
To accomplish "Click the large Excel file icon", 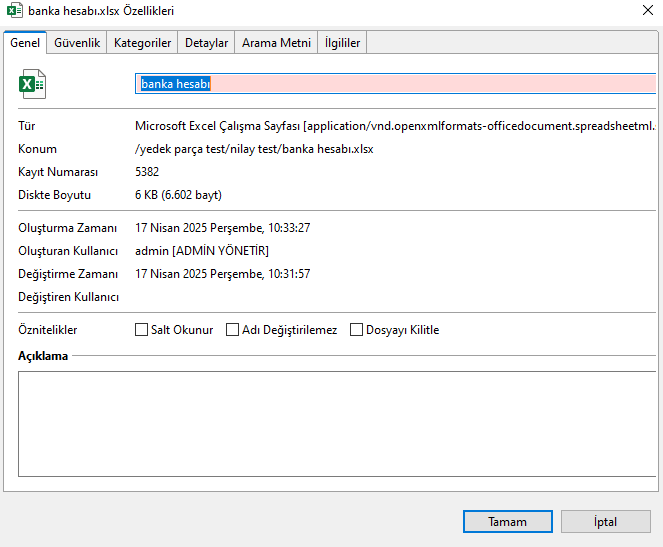I will coord(33,84).
